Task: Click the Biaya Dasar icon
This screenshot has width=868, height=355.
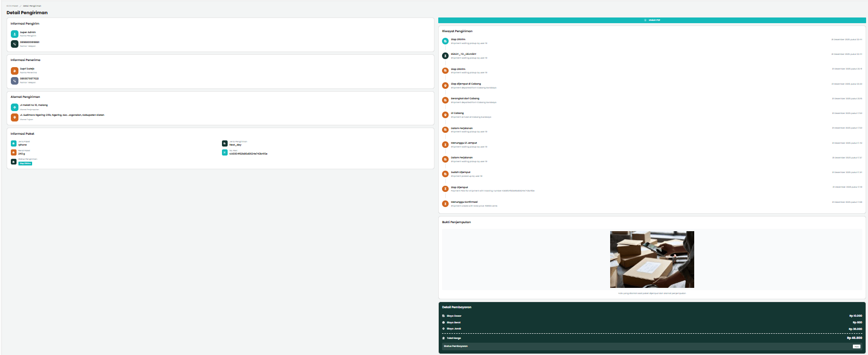Action: (443, 316)
